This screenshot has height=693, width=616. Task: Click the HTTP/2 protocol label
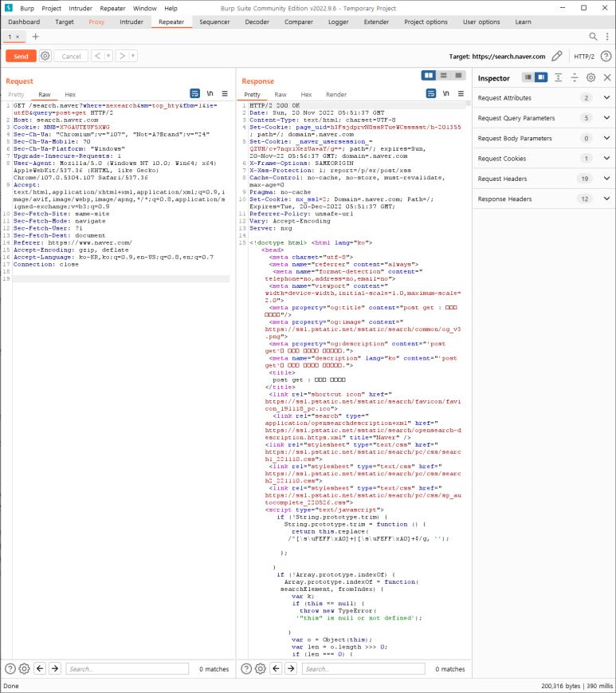point(584,57)
